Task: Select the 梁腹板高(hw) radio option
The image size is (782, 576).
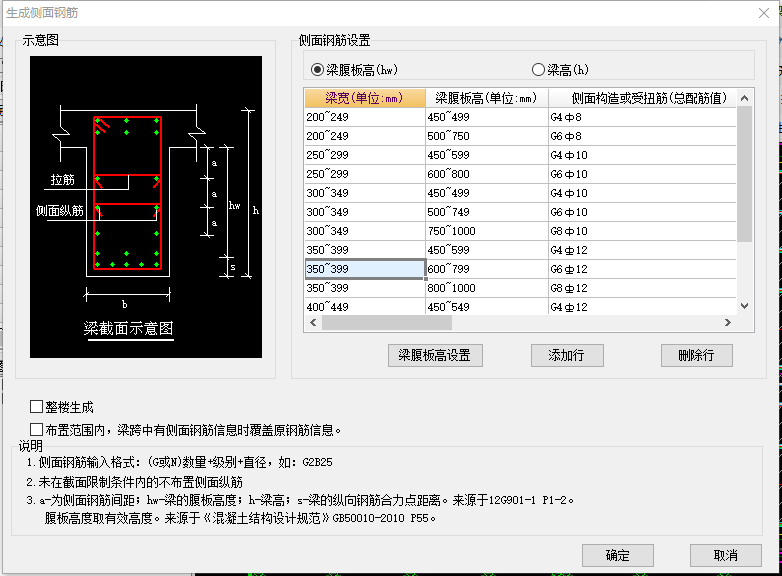Action: coord(317,69)
